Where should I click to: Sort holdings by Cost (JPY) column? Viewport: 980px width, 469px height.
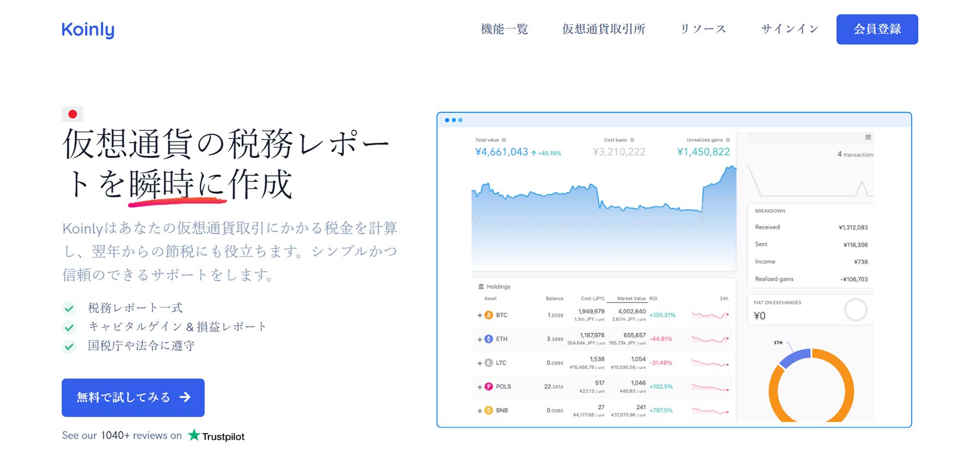[x=592, y=299]
